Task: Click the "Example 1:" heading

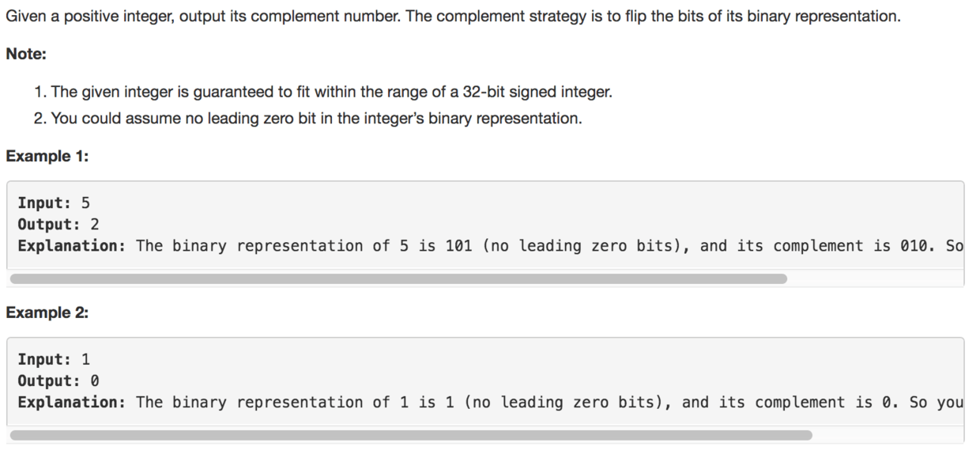Action: click(x=47, y=157)
